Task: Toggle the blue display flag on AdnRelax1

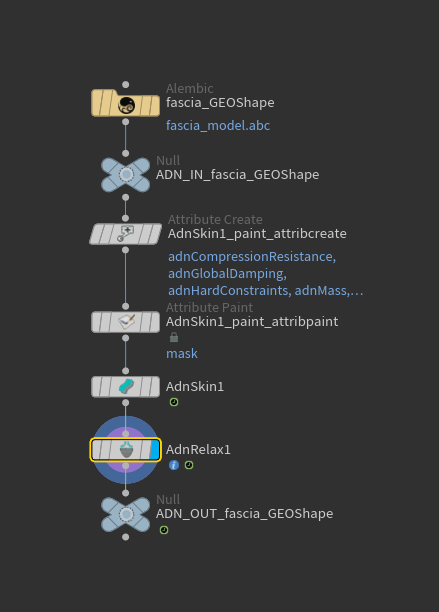Action: [x=155, y=450]
